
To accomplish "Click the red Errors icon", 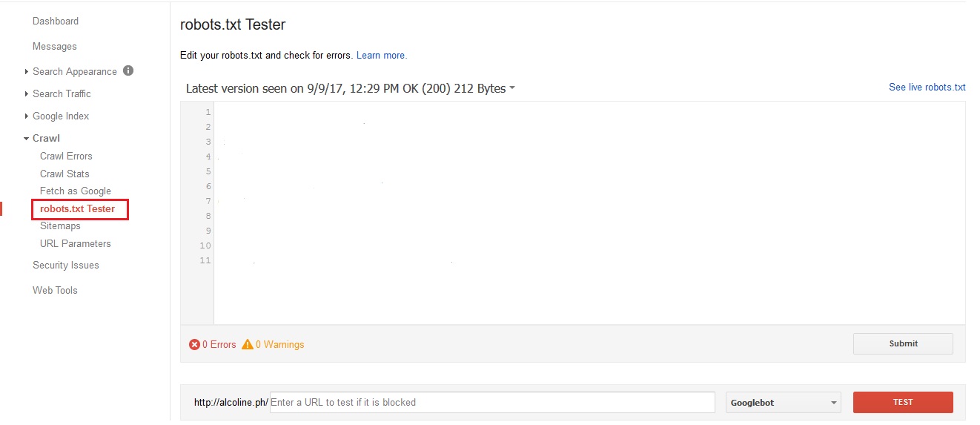I will pyautogui.click(x=194, y=344).
